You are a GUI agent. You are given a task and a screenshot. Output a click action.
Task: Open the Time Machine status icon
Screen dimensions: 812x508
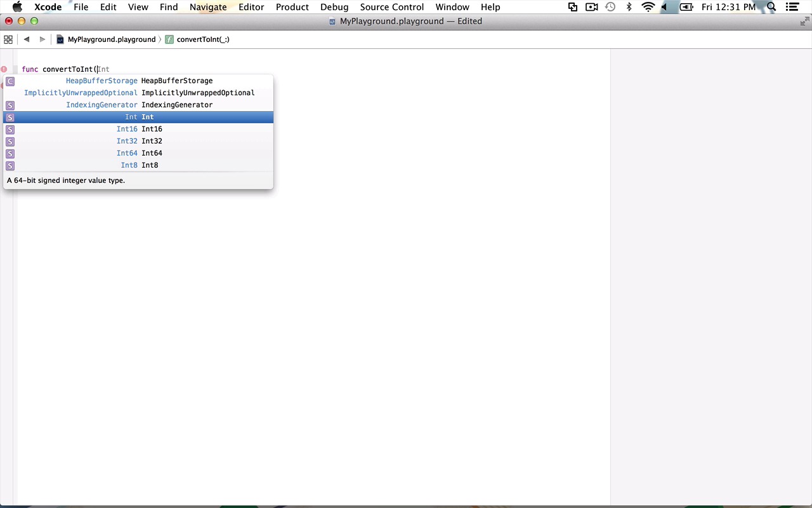610,7
